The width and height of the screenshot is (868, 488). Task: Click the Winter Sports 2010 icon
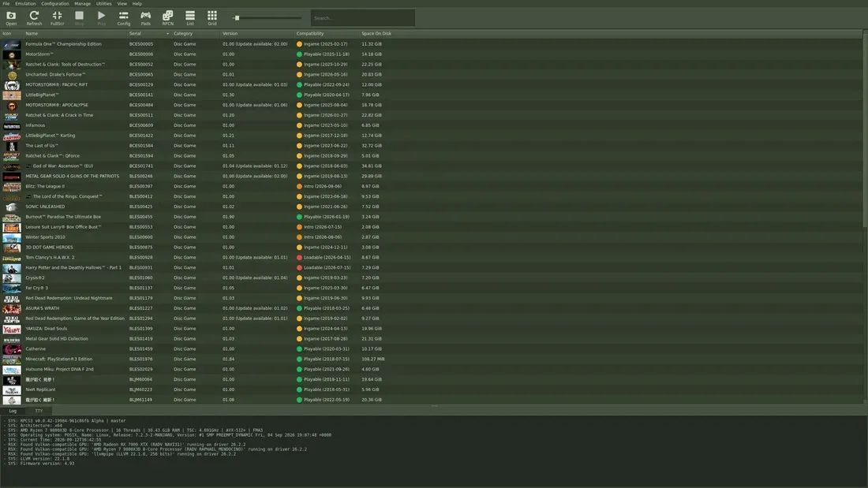pos(12,237)
